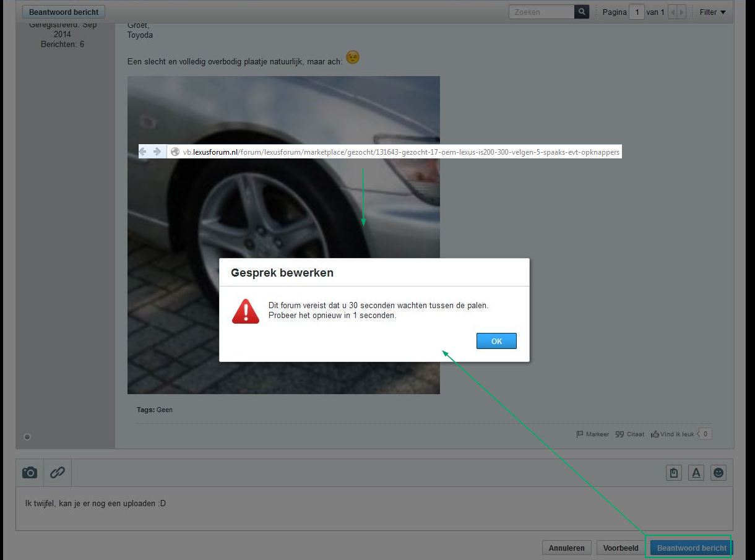Click the search magnifier button
The image size is (755, 560).
click(581, 12)
